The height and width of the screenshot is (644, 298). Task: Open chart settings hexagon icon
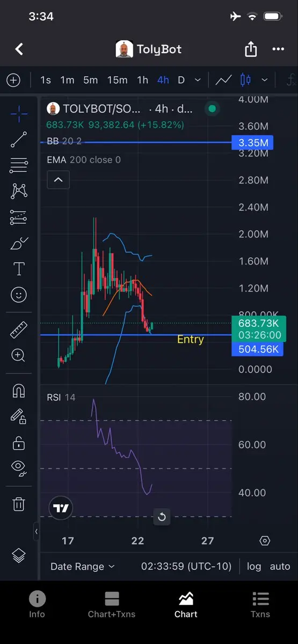click(265, 540)
